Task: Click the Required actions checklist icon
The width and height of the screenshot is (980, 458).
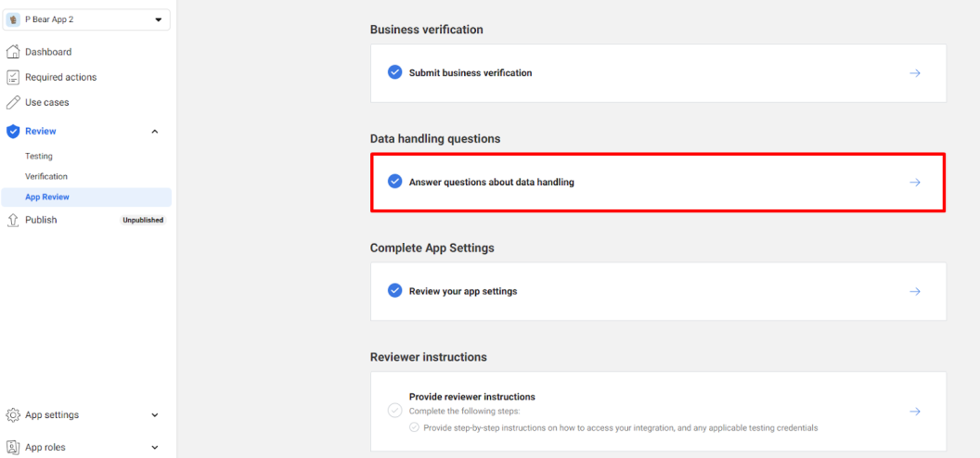Action: pos(12,77)
